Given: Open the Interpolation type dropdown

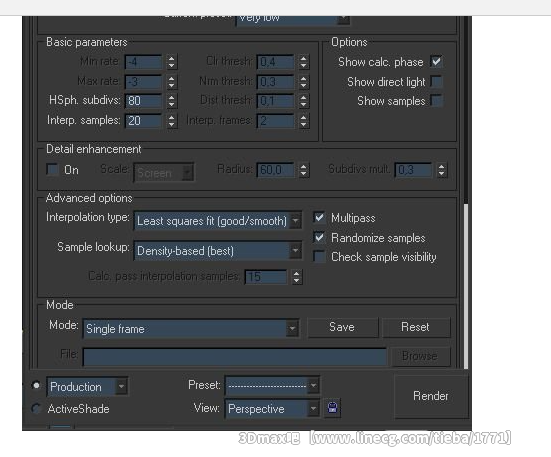Looking at the screenshot, I should (218, 221).
